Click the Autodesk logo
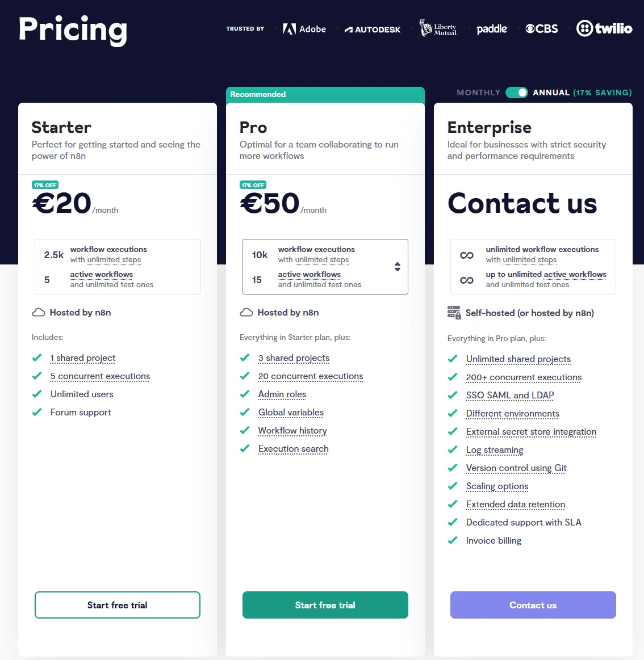The image size is (644, 660). pyautogui.click(x=373, y=30)
